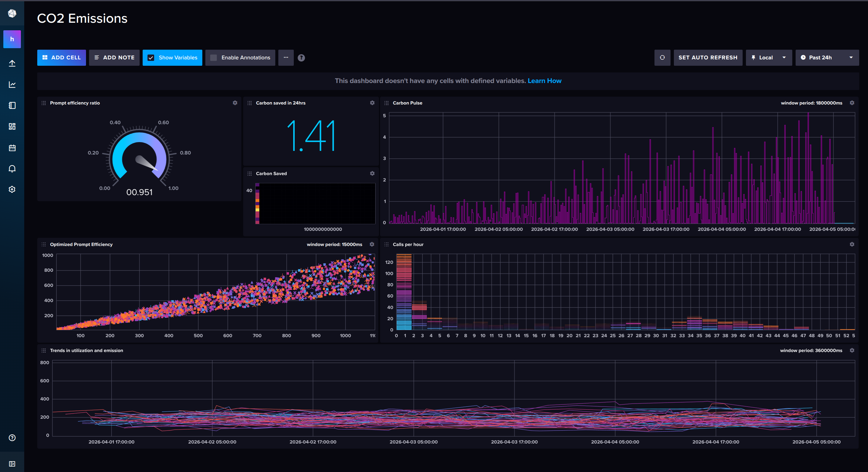Open Alerts bell icon in sidebar
The width and height of the screenshot is (868, 472).
pos(12,168)
